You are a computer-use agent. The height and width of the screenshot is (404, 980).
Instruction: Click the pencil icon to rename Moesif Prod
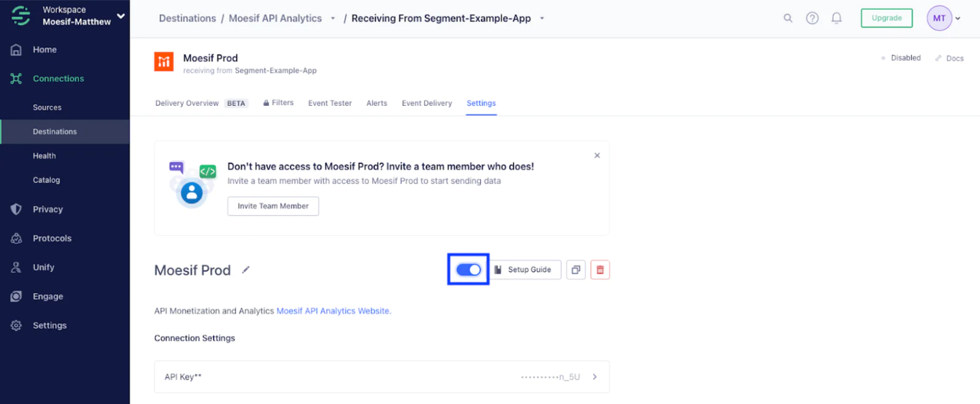tap(246, 270)
